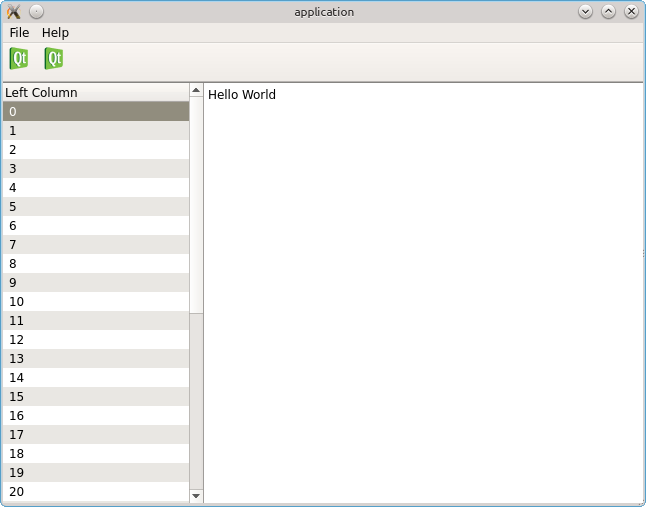
Task: Pick item 13 from the list
Action: point(95,359)
